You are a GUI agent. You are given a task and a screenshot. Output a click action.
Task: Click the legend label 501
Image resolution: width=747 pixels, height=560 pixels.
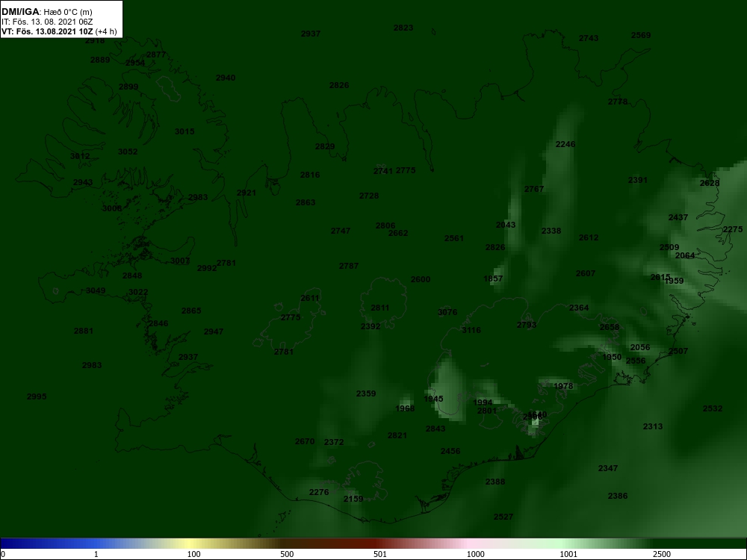[380, 554]
